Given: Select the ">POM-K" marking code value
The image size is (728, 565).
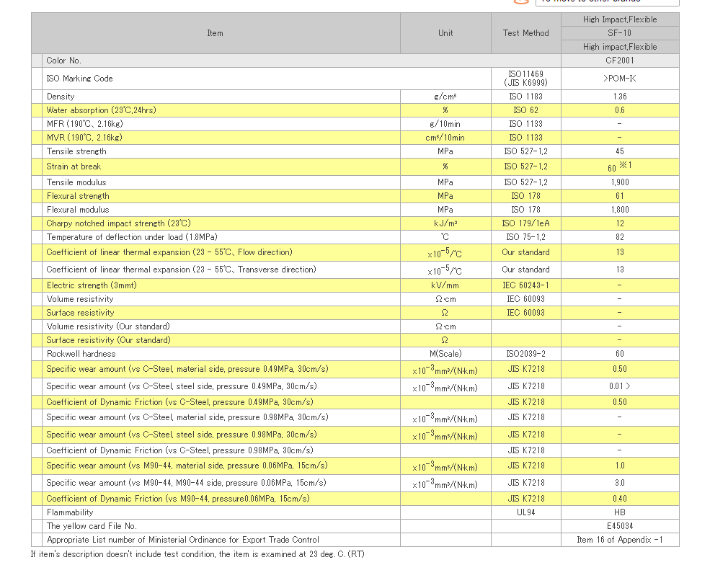Looking at the screenshot, I should click(x=620, y=79).
